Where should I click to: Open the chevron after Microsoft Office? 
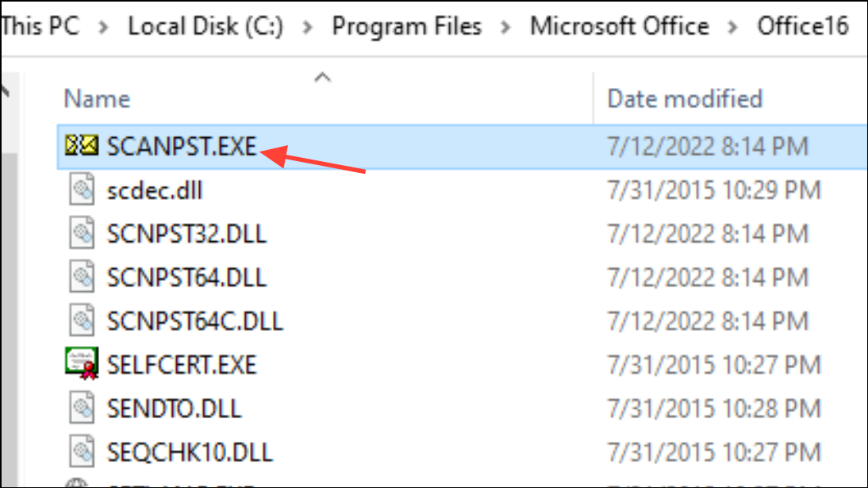pyautogui.click(x=733, y=28)
